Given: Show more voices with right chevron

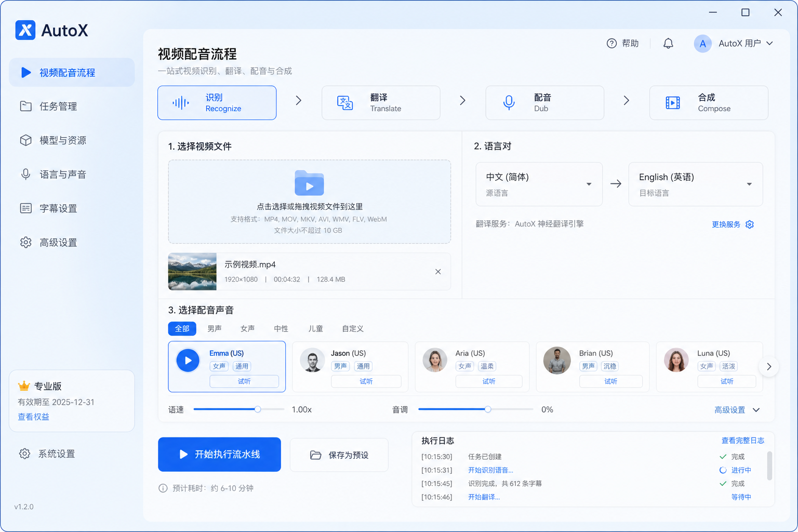Looking at the screenshot, I should coord(769,366).
